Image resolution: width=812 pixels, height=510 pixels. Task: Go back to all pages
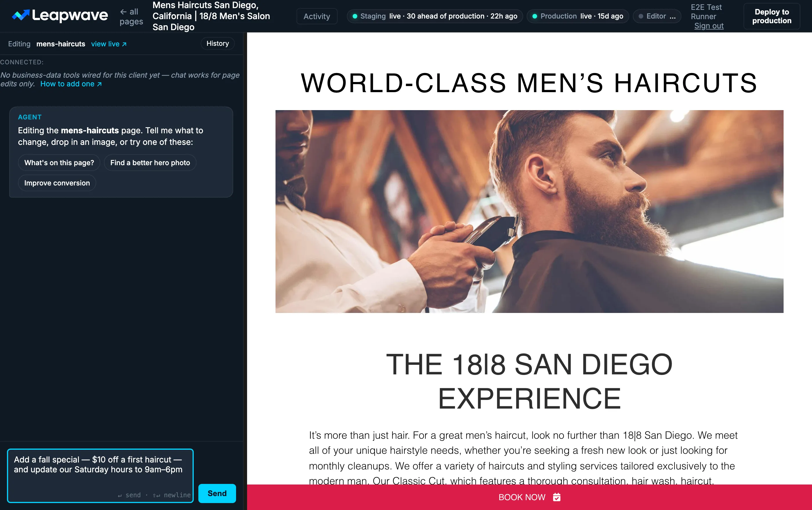coord(131,16)
